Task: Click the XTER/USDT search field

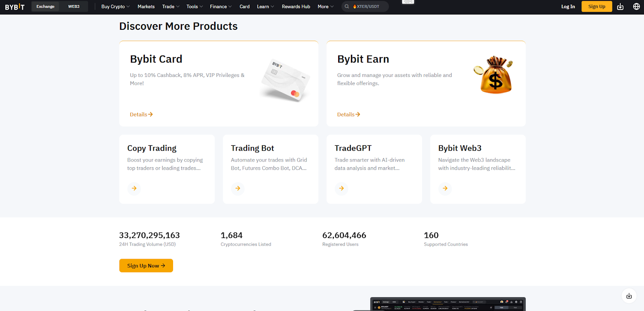Action: [365, 6]
